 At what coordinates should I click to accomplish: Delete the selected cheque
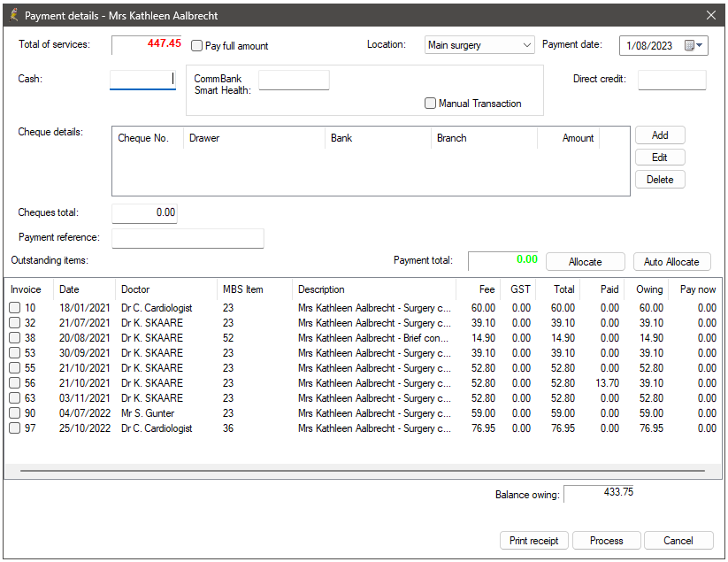pos(660,180)
